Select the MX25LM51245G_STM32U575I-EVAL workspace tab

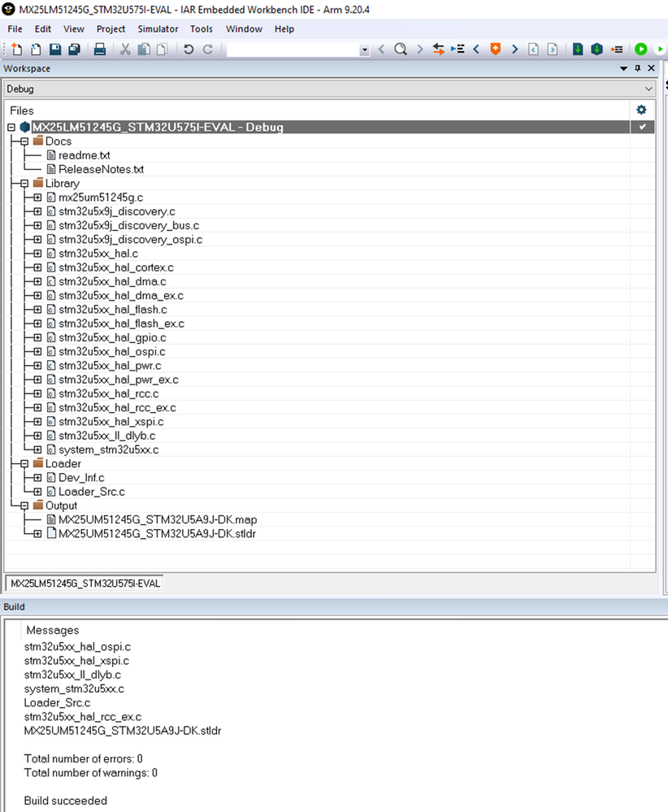click(x=85, y=584)
